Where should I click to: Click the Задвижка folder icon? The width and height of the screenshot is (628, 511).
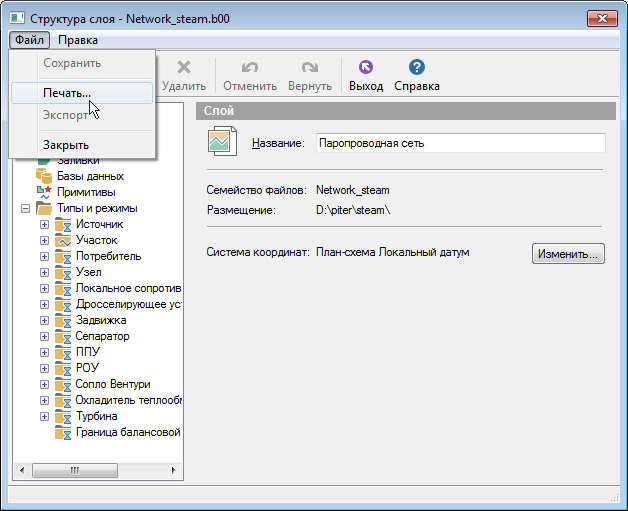63,321
